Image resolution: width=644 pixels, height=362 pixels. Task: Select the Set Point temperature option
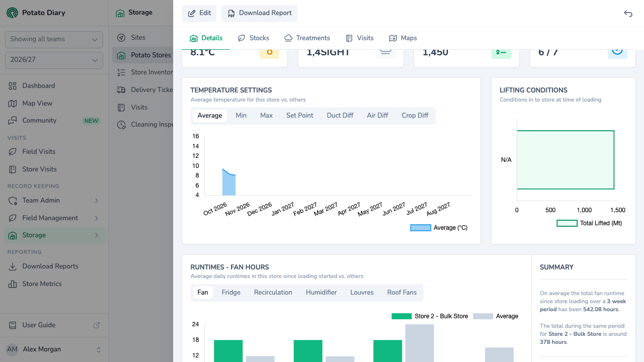coord(300,116)
